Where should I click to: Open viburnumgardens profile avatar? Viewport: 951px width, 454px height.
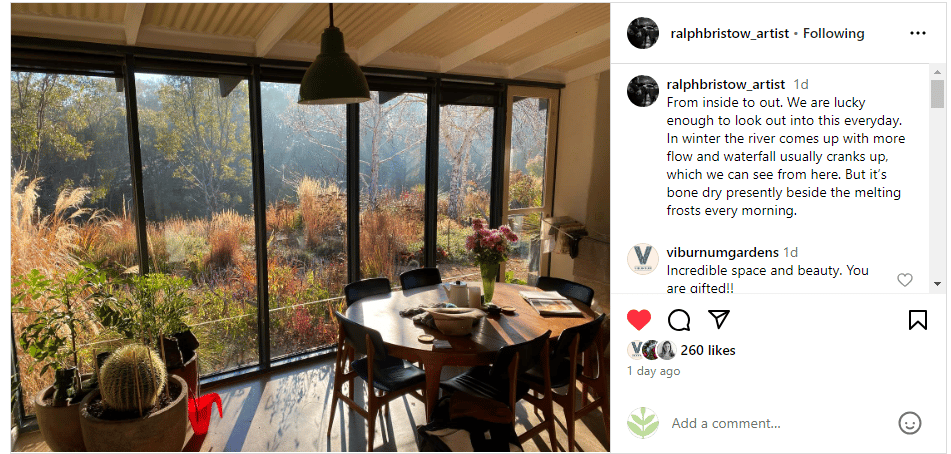[643, 259]
